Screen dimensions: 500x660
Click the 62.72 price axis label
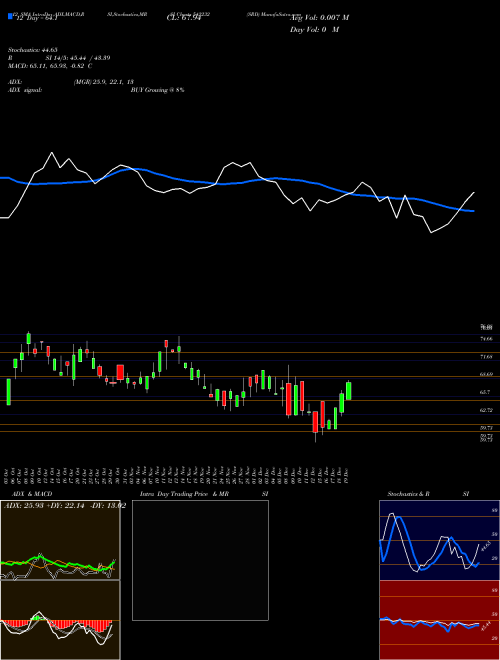(487, 410)
